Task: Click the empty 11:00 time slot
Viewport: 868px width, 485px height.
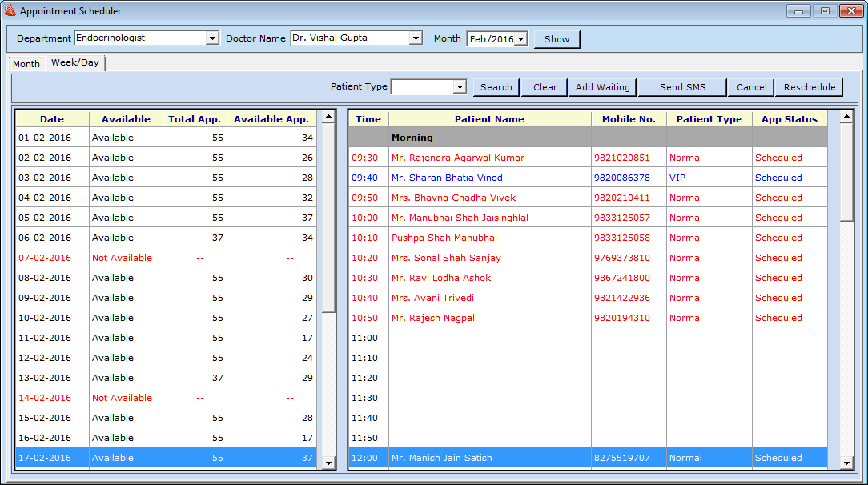Action: coord(489,338)
